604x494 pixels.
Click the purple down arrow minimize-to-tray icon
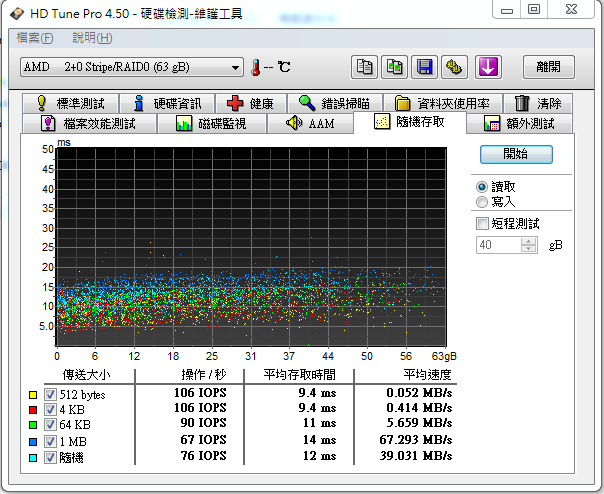[488, 67]
